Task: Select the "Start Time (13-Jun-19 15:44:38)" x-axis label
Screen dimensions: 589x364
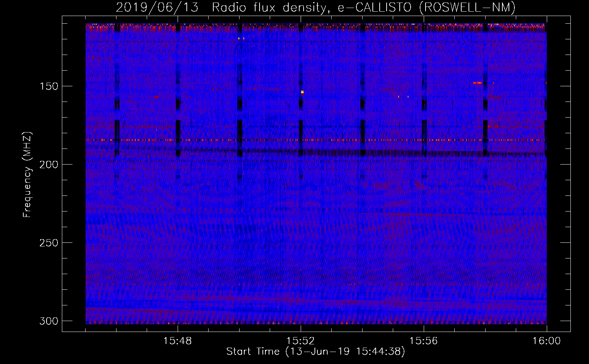Action: [x=315, y=352]
